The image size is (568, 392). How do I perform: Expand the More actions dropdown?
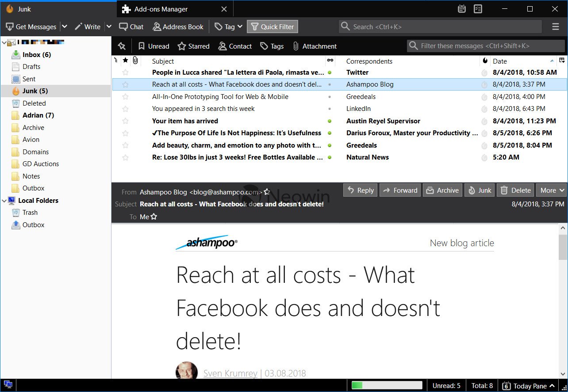pos(552,190)
